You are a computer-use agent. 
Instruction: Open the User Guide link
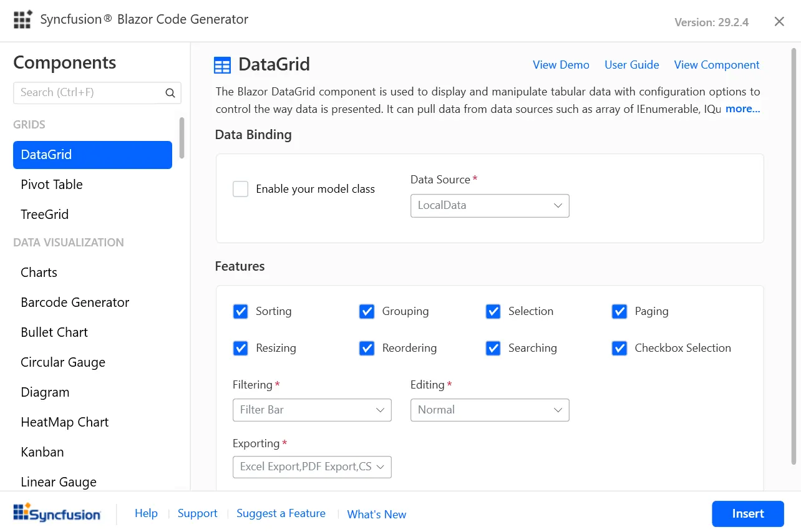coord(631,64)
